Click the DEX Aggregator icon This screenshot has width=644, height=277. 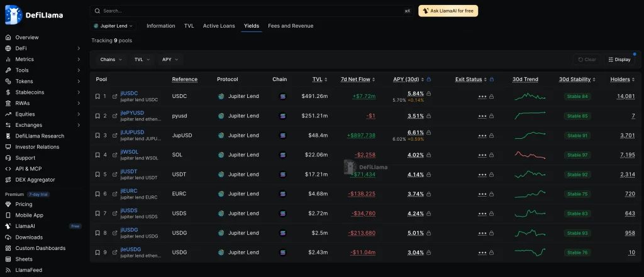click(x=8, y=180)
